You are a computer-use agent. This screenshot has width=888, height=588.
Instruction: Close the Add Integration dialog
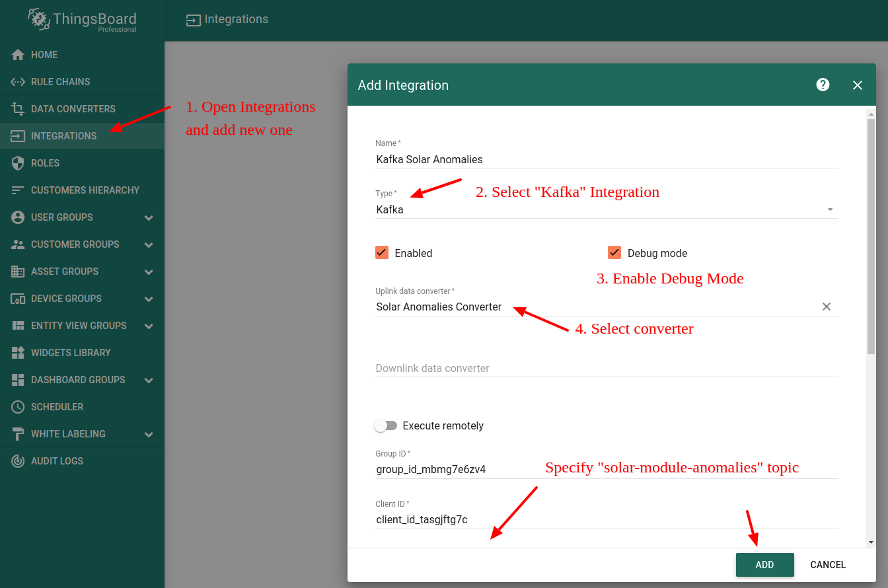click(858, 85)
